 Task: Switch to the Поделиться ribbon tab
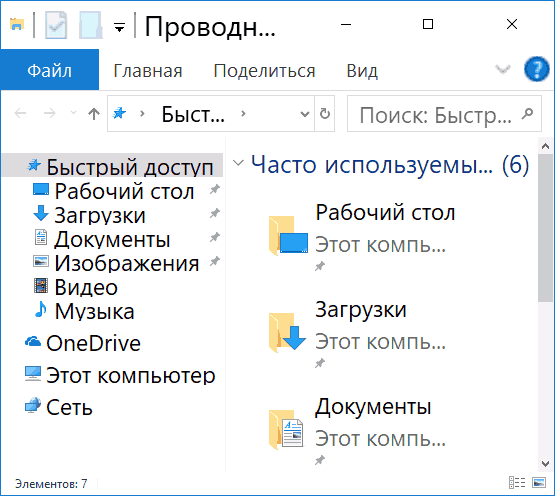coord(264,71)
